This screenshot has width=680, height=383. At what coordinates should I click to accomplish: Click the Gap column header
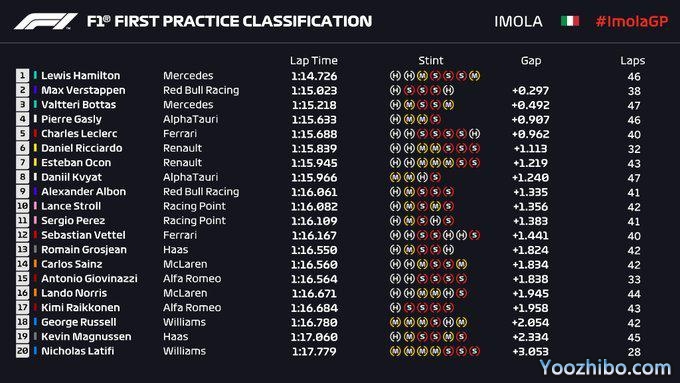click(531, 61)
